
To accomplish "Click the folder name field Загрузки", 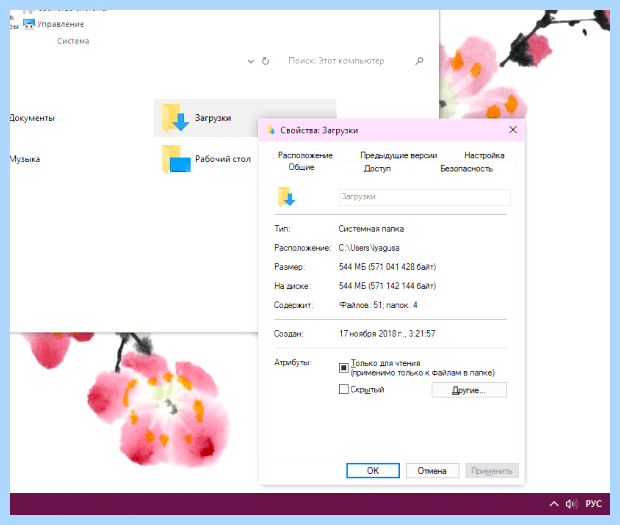I will tap(425, 197).
